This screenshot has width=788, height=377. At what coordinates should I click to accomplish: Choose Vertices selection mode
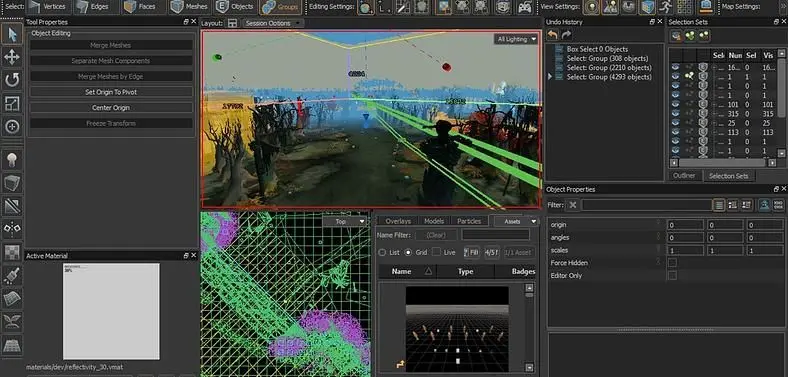(x=47, y=7)
